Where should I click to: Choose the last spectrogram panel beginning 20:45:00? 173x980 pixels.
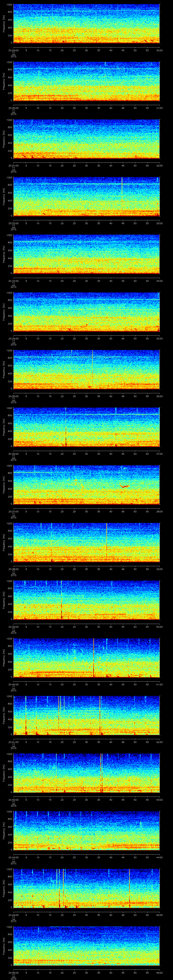[87, 946]
